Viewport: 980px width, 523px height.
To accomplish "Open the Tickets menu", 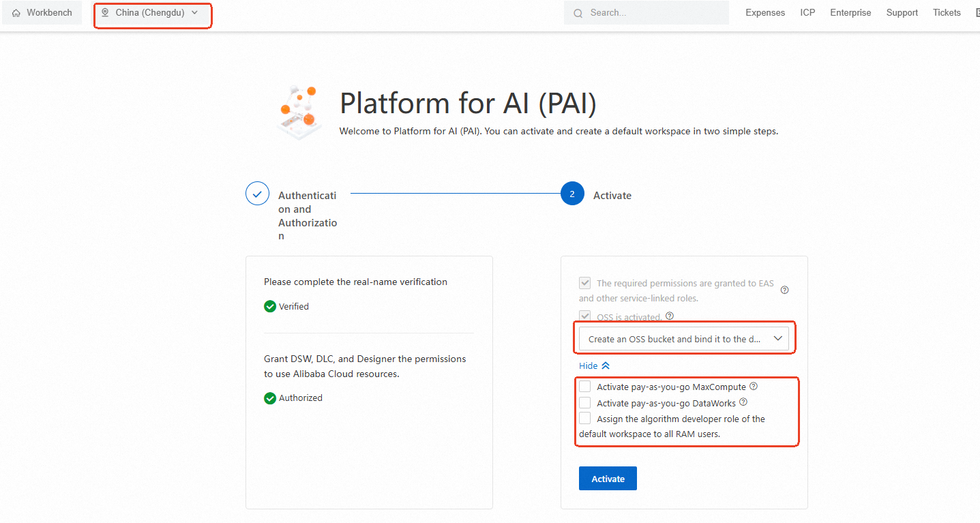I will click(x=947, y=13).
